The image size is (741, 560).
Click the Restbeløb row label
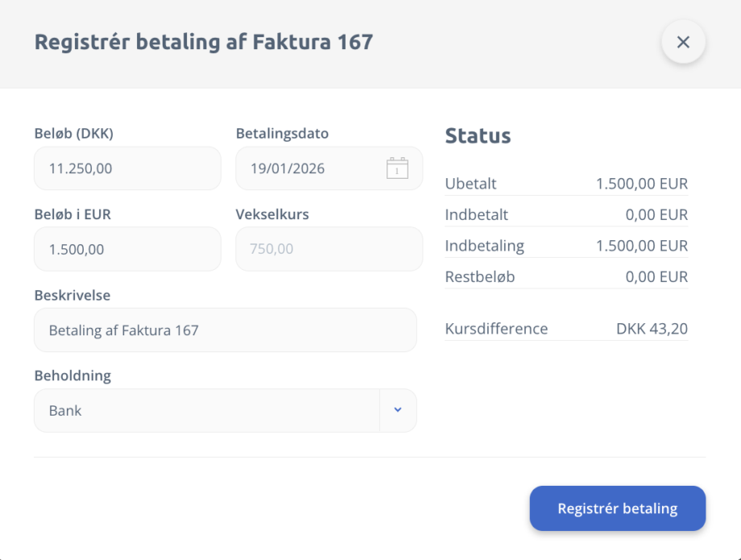[479, 277]
